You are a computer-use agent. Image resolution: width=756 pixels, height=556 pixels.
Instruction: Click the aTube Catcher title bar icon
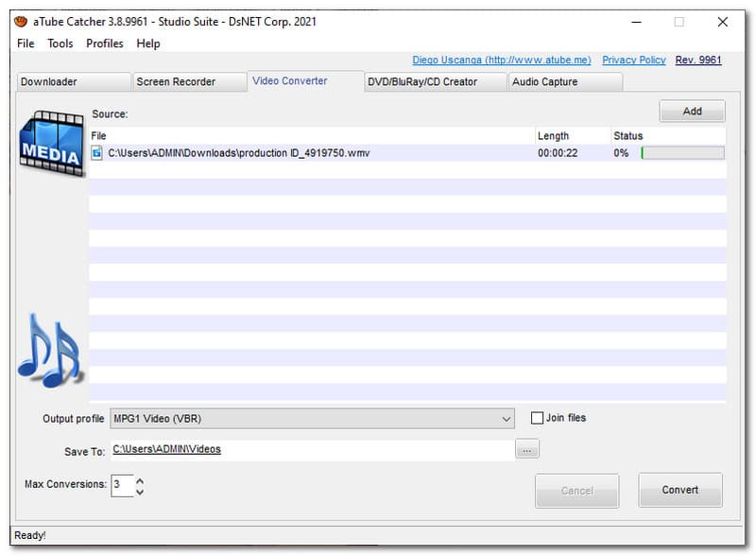[21, 22]
